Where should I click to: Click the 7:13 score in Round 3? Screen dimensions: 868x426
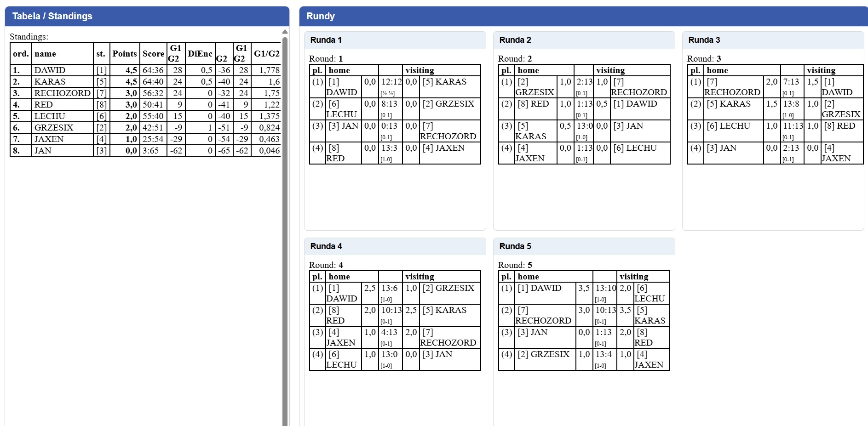791,82
